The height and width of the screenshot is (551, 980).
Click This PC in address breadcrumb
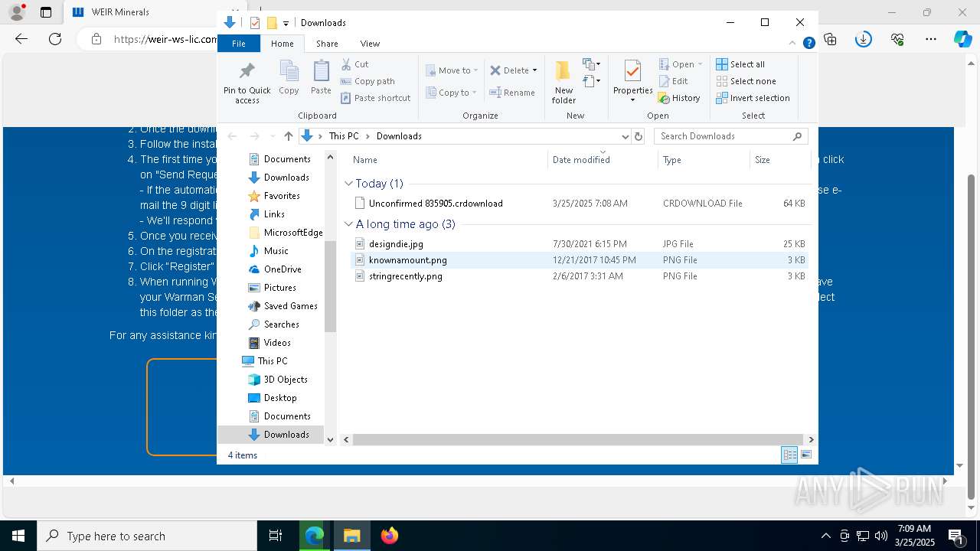point(344,136)
